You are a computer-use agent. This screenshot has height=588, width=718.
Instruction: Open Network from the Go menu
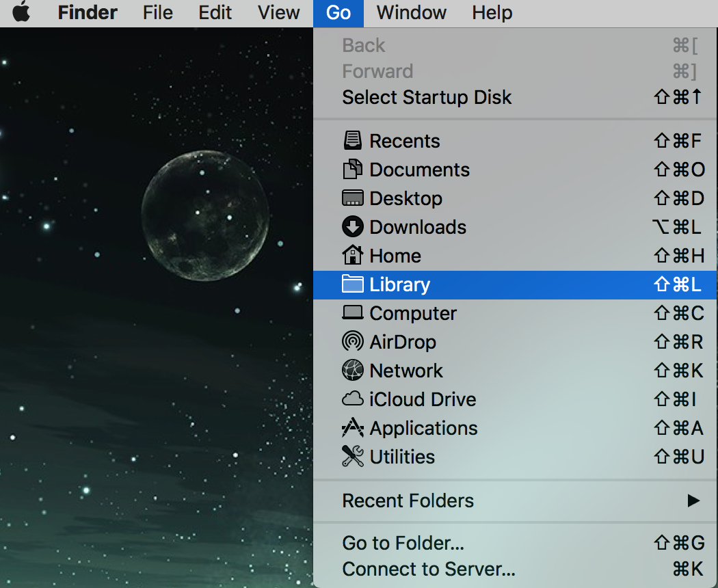[x=515, y=371]
